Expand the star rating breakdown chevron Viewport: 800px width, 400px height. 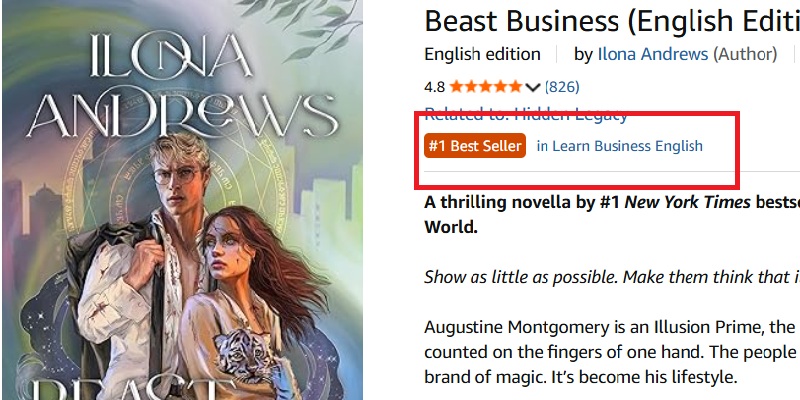point(532,87)
